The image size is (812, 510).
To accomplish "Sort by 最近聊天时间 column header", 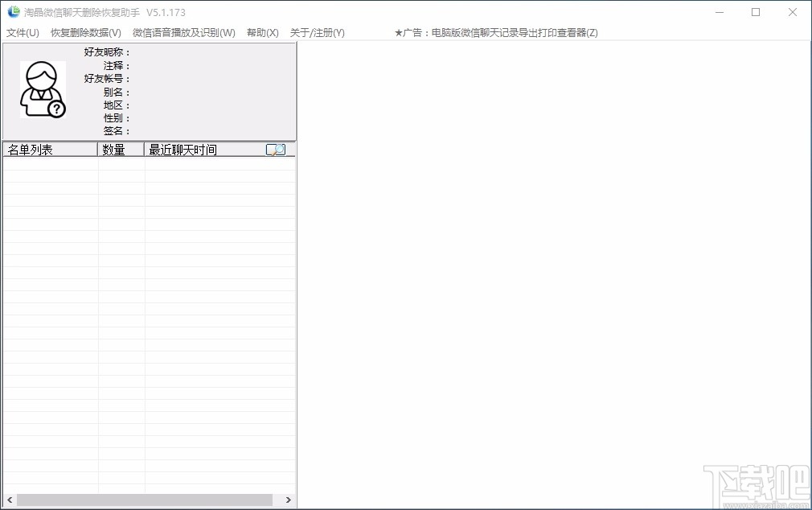I will point(219,150).
